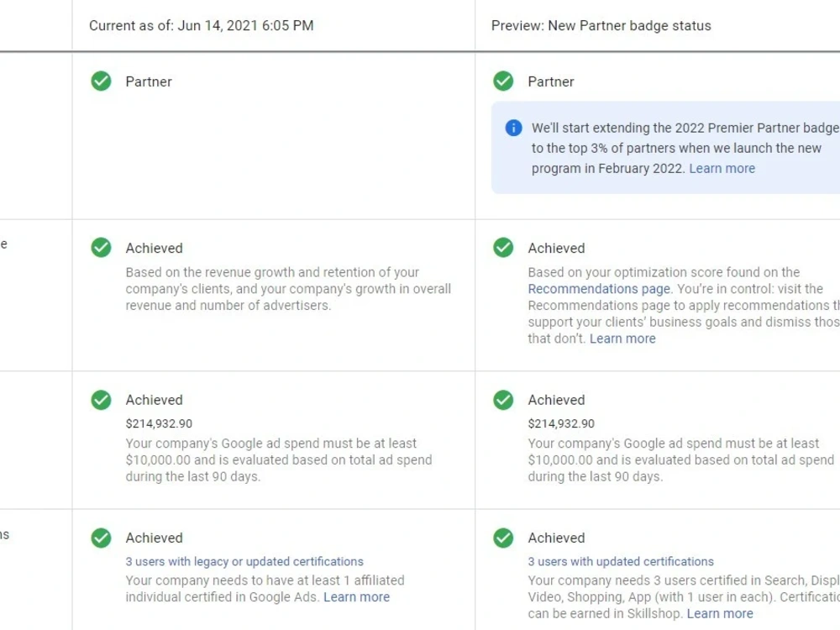
Task: Click the green check beside Partner in current column
Action: point(101,81)
